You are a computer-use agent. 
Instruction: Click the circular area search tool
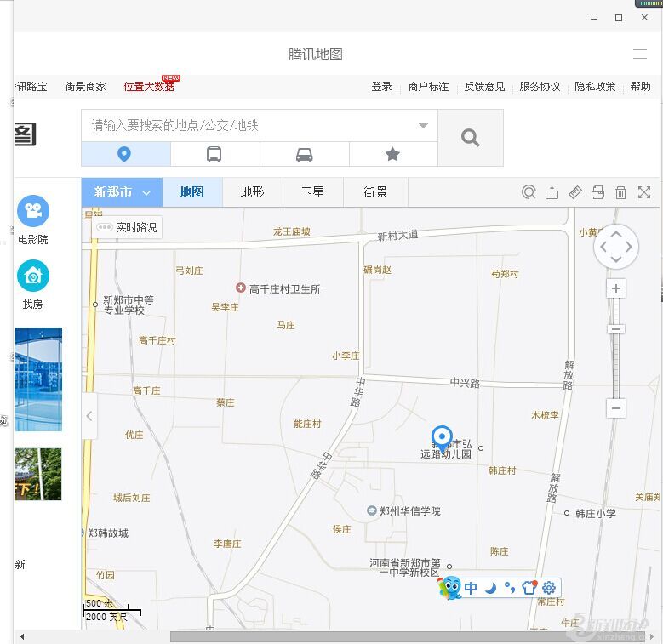(529, 192)
